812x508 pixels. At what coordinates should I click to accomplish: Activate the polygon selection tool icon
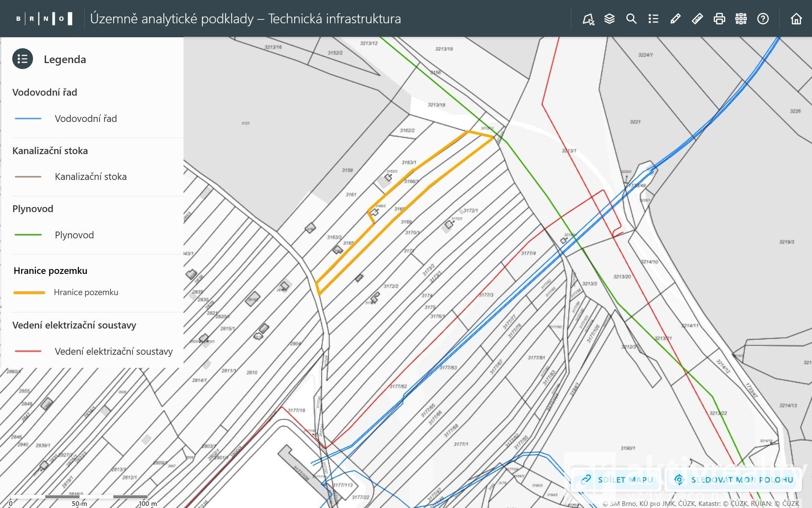(x=588, y=19)
